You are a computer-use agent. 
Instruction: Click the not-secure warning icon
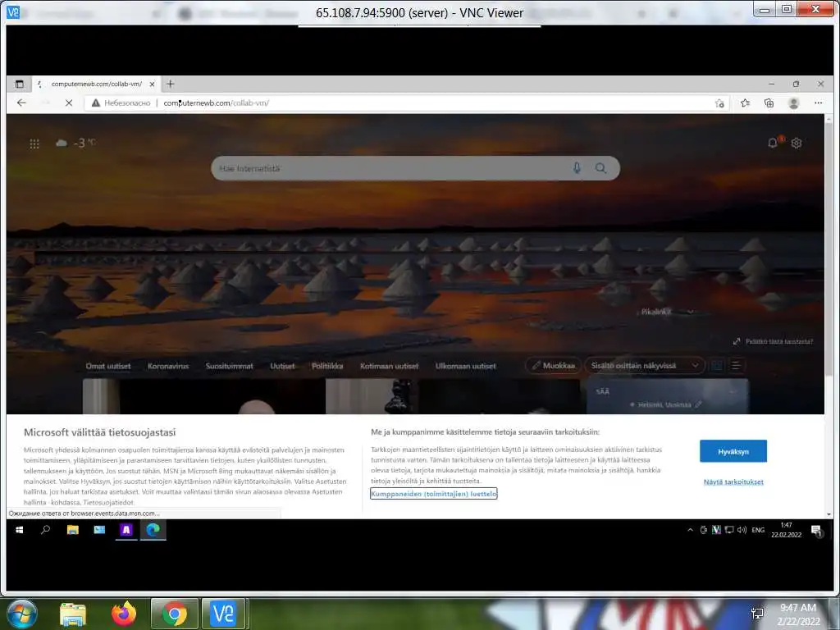click(x=96, y=103)
